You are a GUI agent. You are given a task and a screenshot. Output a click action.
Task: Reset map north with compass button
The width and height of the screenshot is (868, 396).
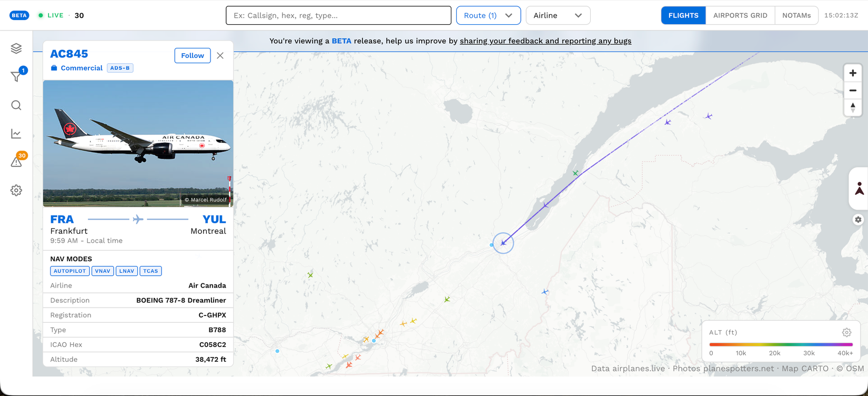tap(853, 107)
